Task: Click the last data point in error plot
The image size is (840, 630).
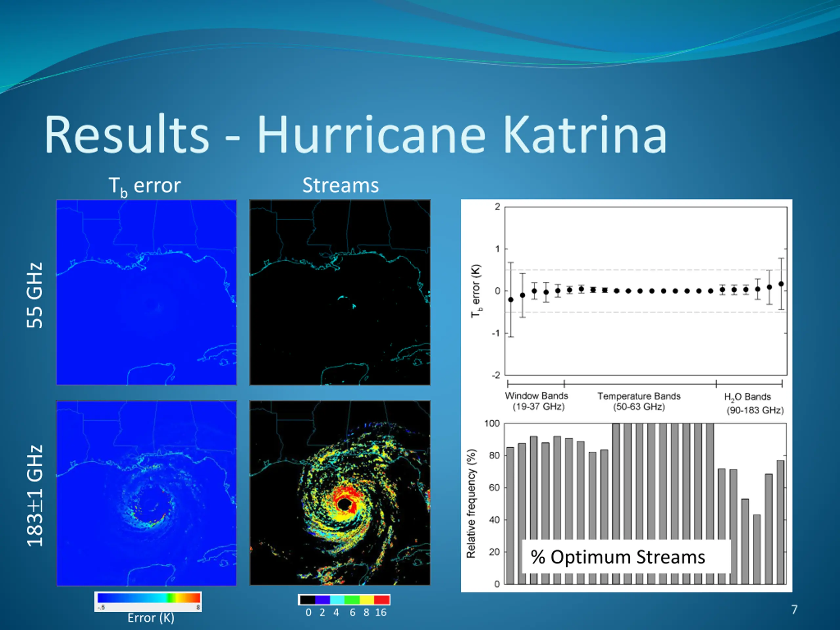Action: click(781, 284)
